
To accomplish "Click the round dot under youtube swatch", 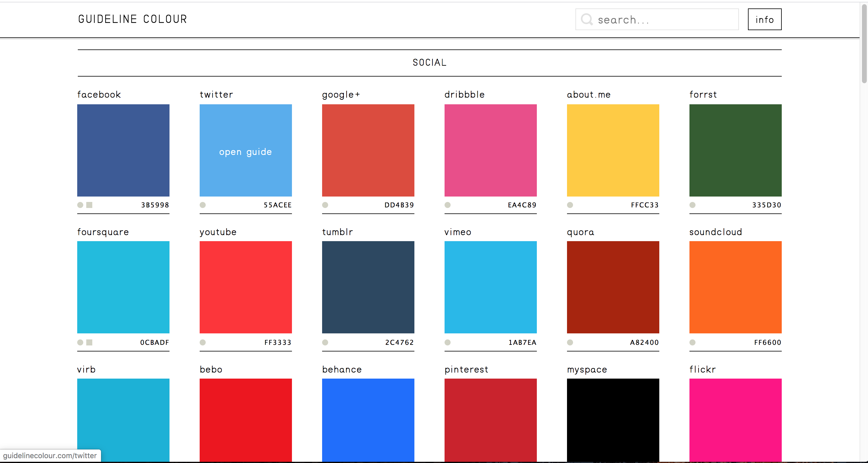I will [202, 342].
